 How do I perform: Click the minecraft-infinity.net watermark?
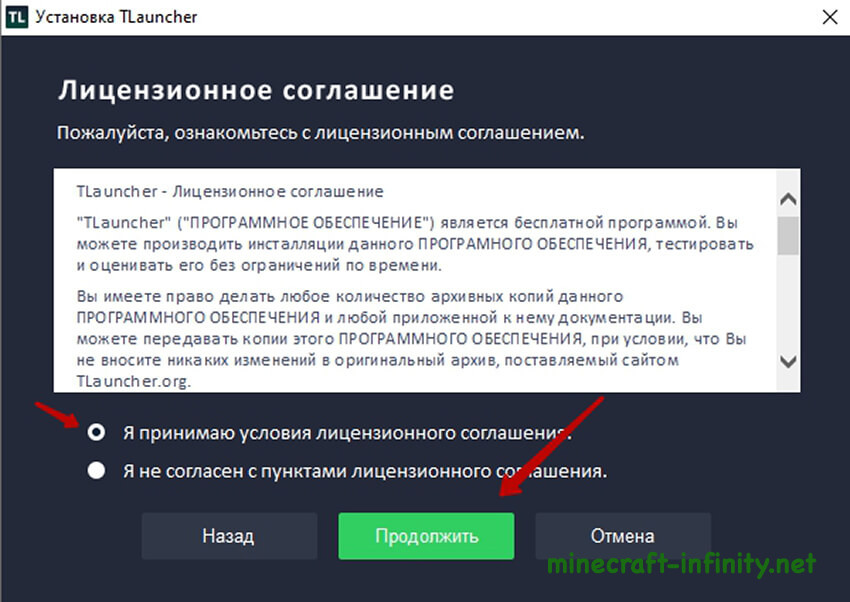coord(681,565)
